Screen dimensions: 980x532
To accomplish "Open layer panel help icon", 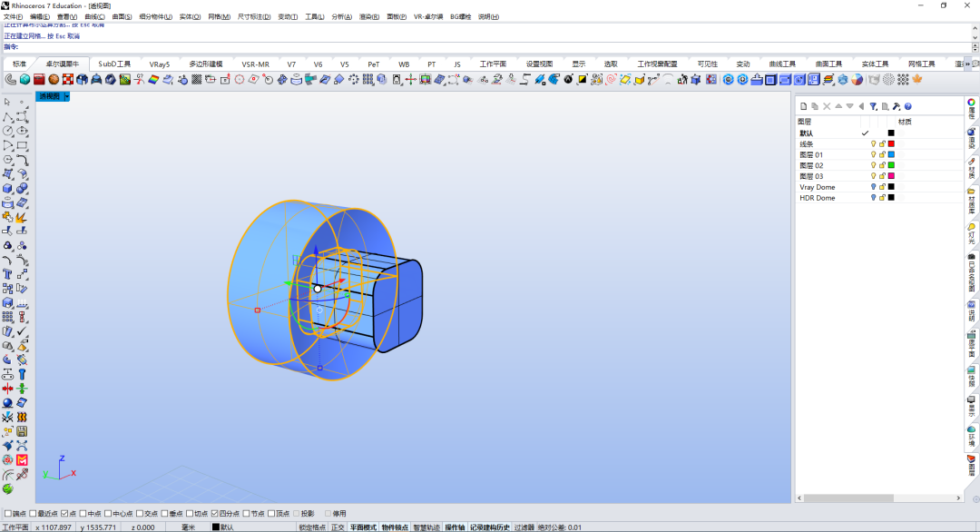I will click(x=908, y=106).
